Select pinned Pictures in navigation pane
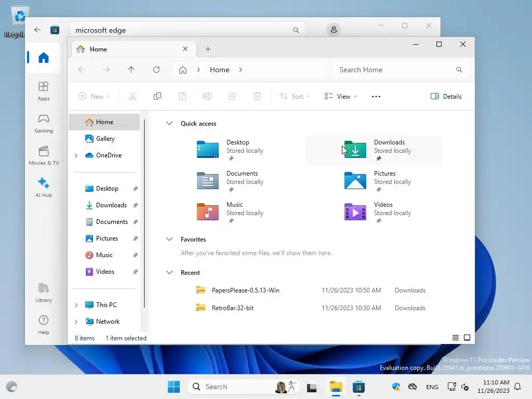This screenshot has height=399, width=532. pos(104,238)
